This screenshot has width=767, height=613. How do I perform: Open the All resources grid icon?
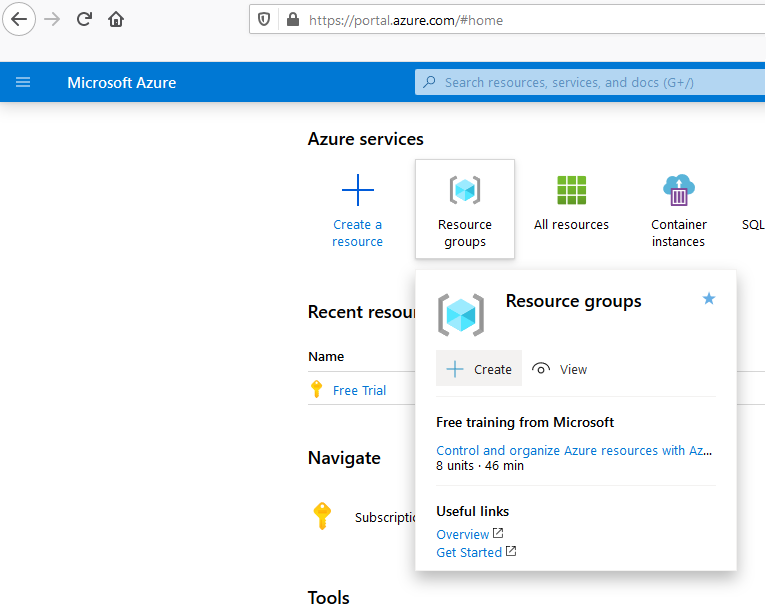(571, 190)
